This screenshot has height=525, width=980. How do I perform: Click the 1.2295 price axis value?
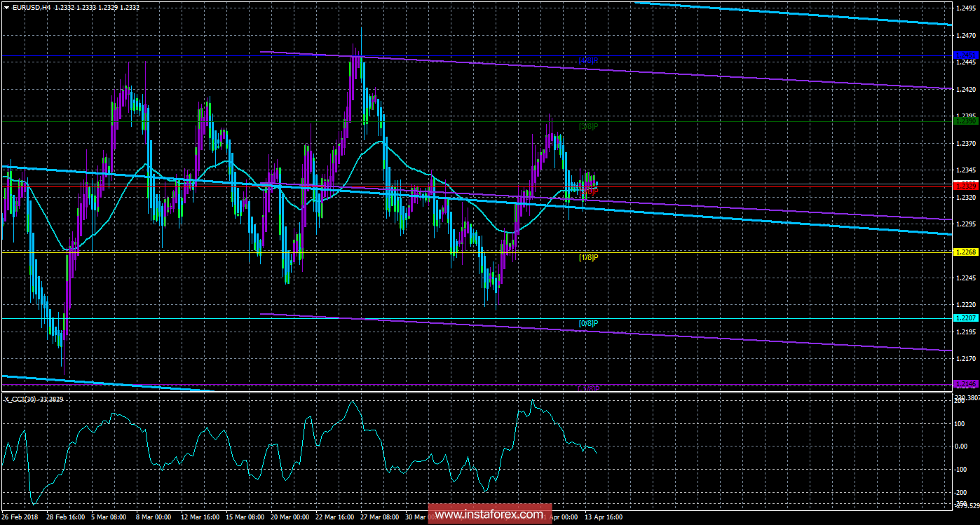(965, 224)
